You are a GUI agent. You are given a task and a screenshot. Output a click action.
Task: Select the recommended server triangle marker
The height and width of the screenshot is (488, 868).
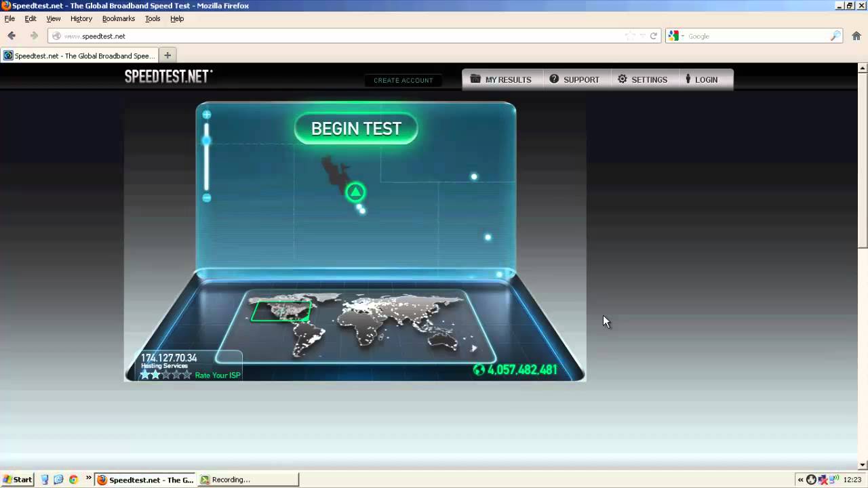(x=355, y=192)
